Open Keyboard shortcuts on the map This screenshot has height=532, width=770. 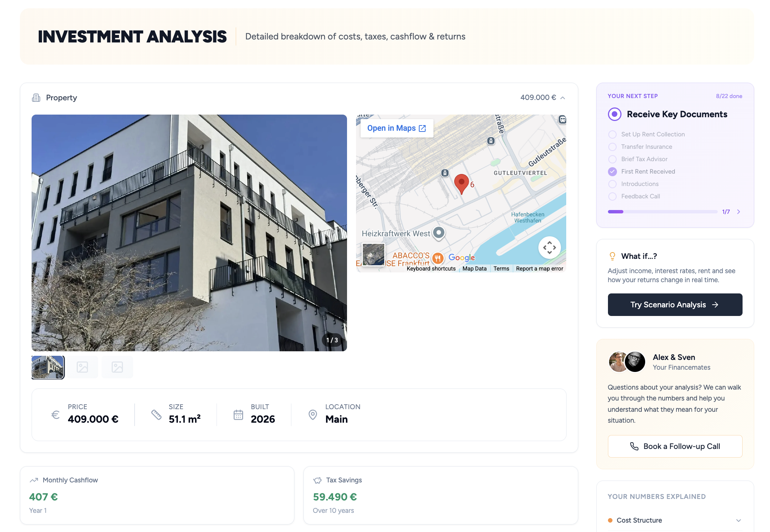pyautogui.click(x=431, y=268)
